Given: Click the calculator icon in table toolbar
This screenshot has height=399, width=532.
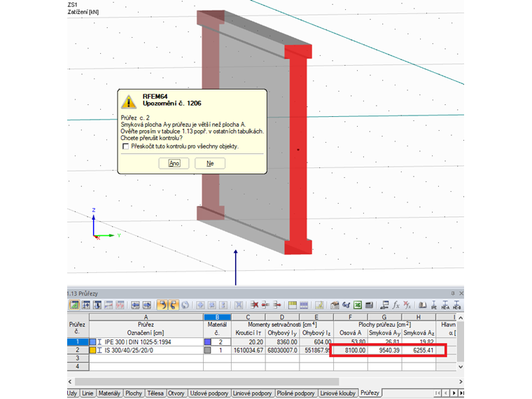Looking at the screenshot, I should (x=369, y=305).
